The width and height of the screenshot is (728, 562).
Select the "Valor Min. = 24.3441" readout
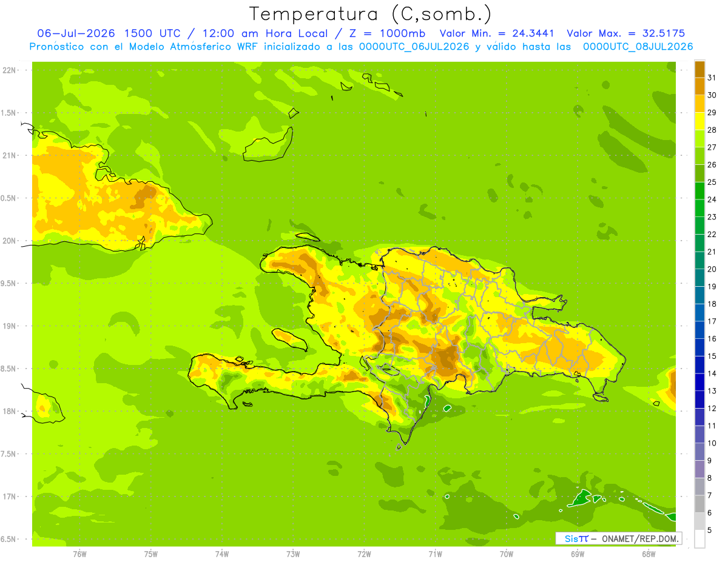point(497,33)
